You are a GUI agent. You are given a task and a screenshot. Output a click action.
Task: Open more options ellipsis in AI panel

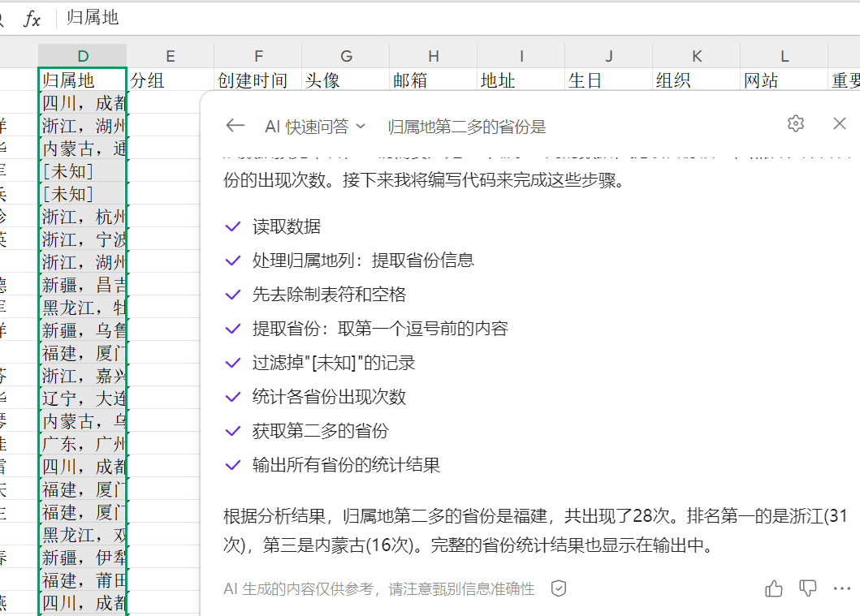tap(841, 588)
